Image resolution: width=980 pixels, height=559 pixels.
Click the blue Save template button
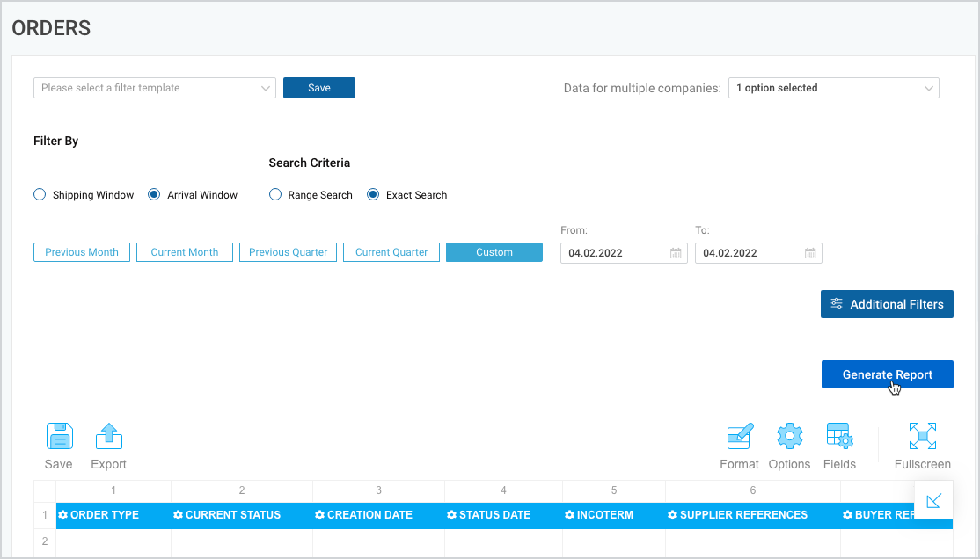[319, 88]
